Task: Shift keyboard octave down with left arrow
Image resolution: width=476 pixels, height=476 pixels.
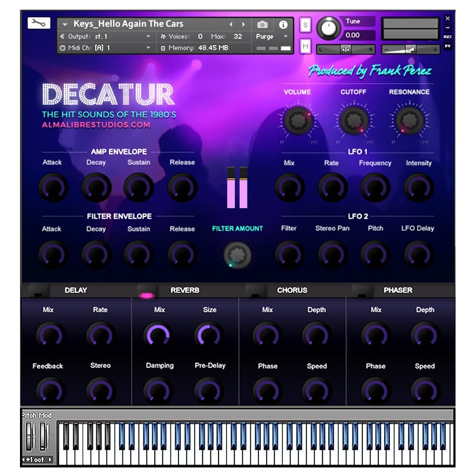Action: [24, 460]
